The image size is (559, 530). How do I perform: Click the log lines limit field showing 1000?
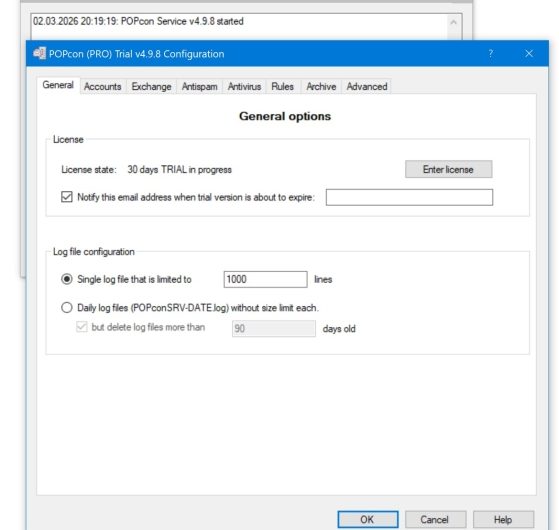[266, 279]
